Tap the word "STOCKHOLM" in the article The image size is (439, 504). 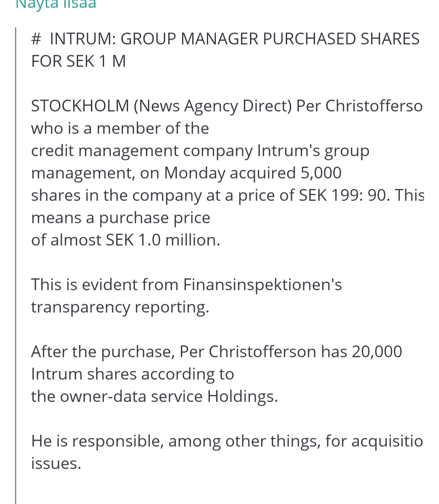coord(80,106)
